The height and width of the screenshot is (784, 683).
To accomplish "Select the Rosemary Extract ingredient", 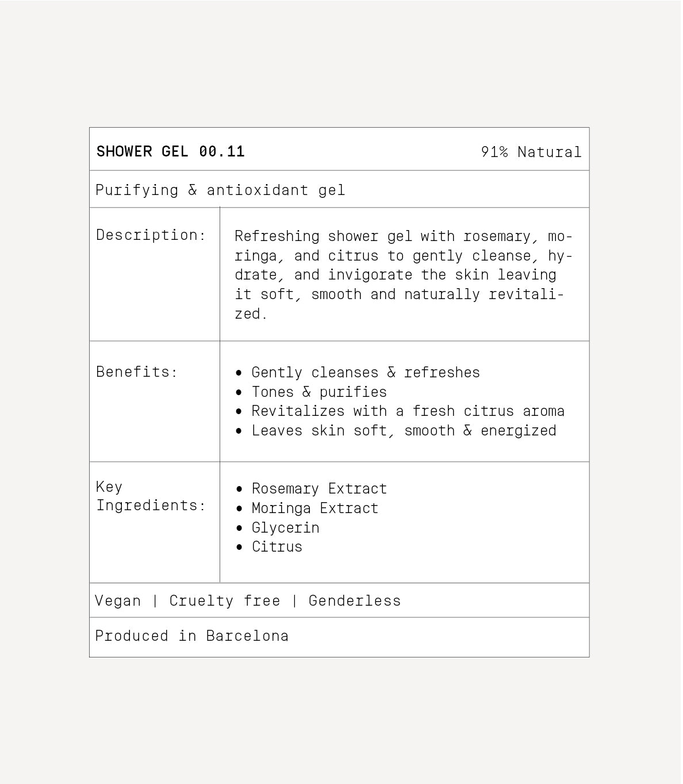I will (319, 489).
